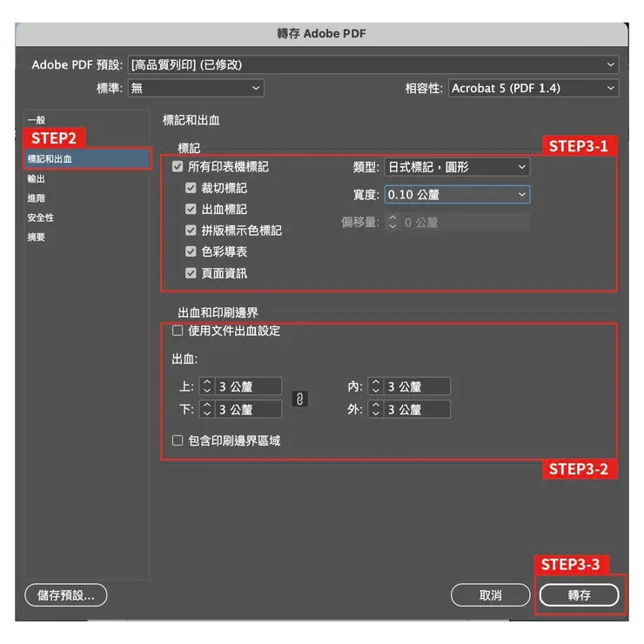The height and width of the screenshot is (644, 644).
Task: Toggle the 出血標記 checkbox
Action: tap(191, 209)
